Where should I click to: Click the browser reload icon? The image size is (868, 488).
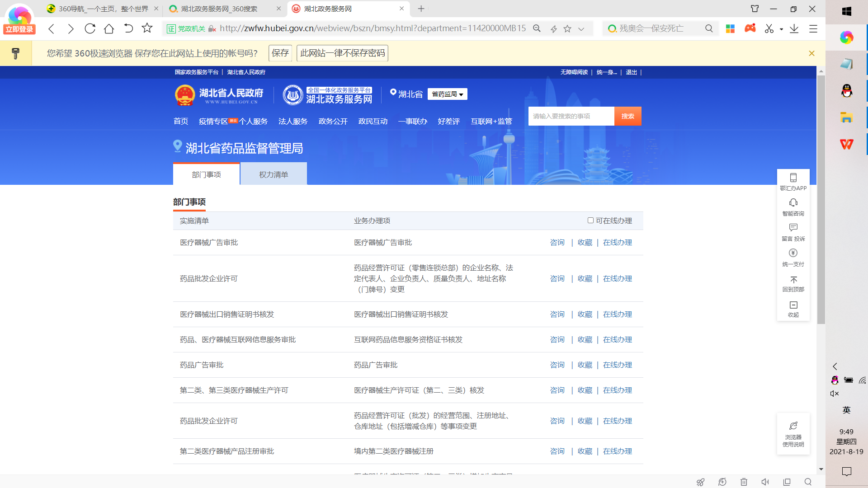pyautogui.click(x=90, y=28)
